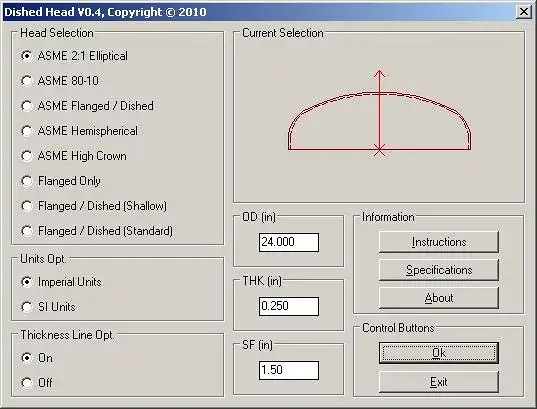The height and width of the screenshot is (409, 537).
Task: Open the Specifications button
Action: click(439, 270)
